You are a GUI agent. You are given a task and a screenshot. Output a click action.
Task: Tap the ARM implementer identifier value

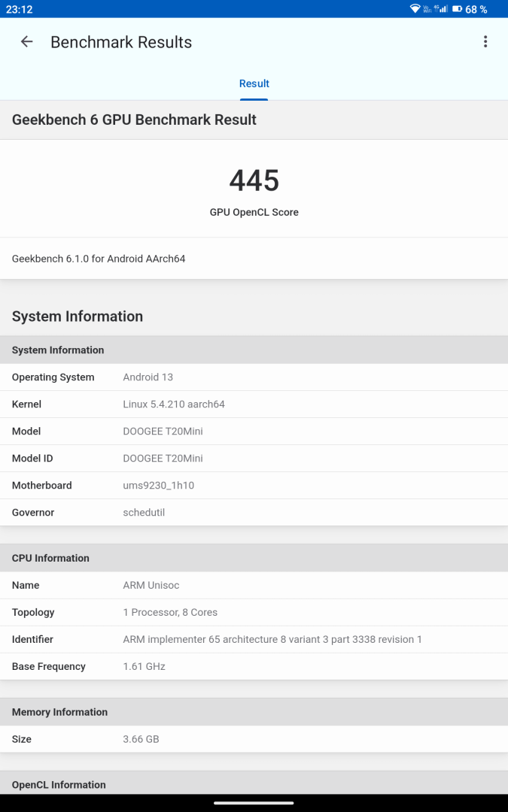(272, 640)
